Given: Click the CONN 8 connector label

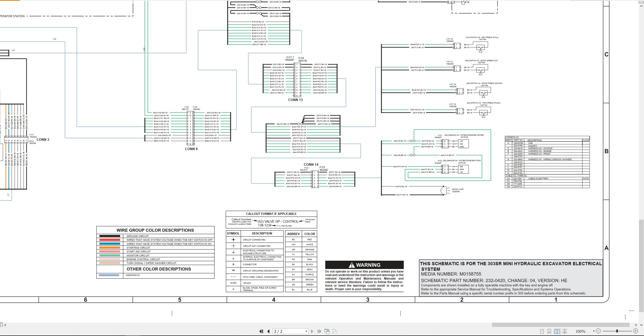Looking at the screenshot, I should click(x=191, y=149).
